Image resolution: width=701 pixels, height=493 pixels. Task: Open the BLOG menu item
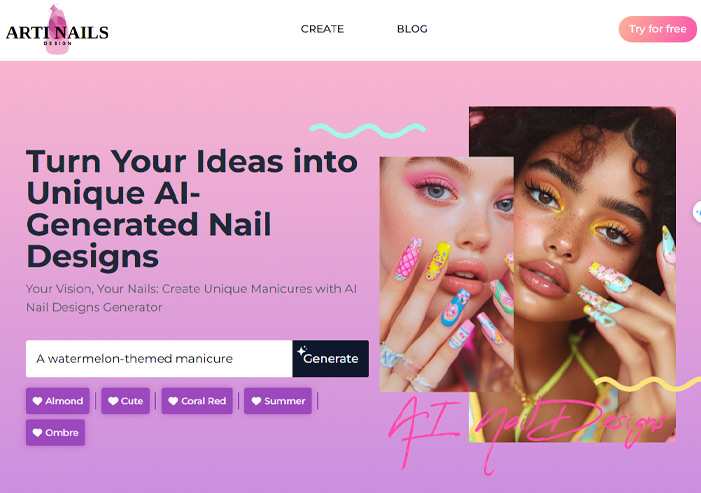pyautogui.click(x=412, y=29)
